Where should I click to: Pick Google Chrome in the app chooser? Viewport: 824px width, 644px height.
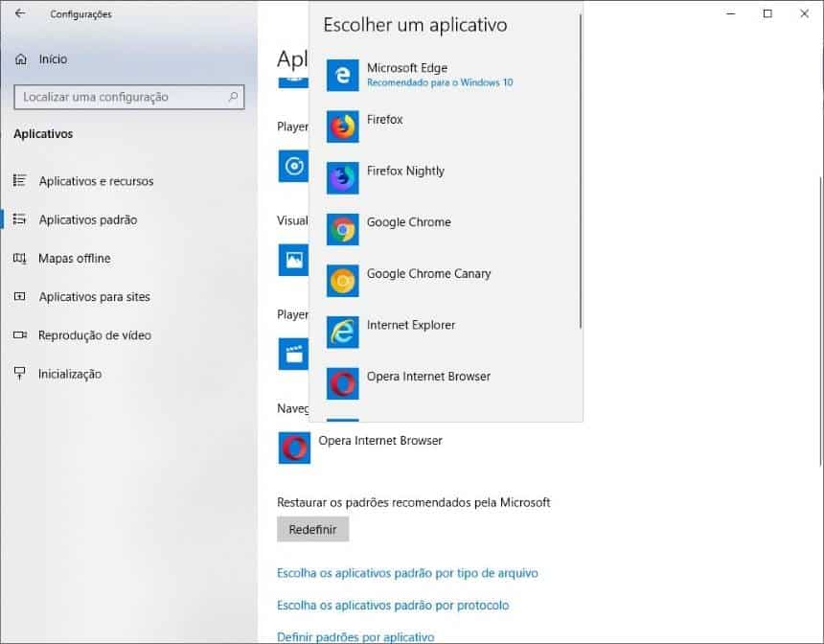pos(446,229)
